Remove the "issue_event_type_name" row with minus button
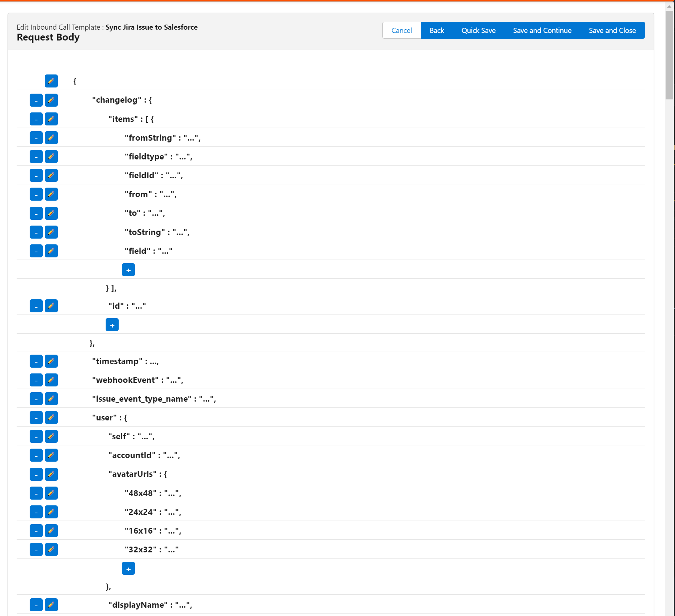Image resolution: width=675 pixels, height=616 pixels. [x=36, y=399]
